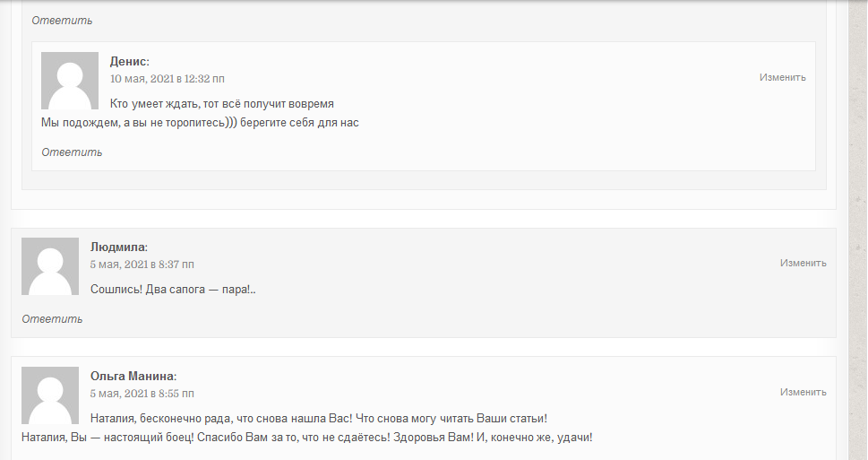Click the text 'Кто умеет ждать, тот всё получит вовремя'
Screen dimensions: 868x460
pos(222,104)
